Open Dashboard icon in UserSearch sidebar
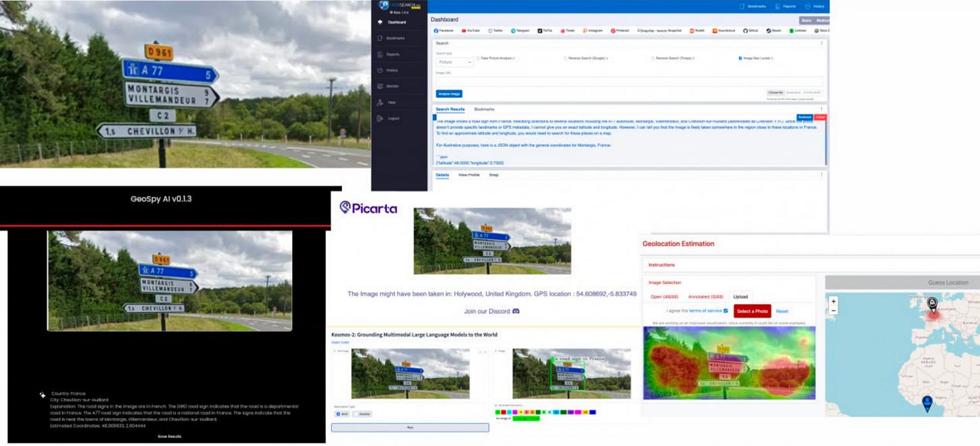Viewport: 980px width, 446px height. click(380, 22)
